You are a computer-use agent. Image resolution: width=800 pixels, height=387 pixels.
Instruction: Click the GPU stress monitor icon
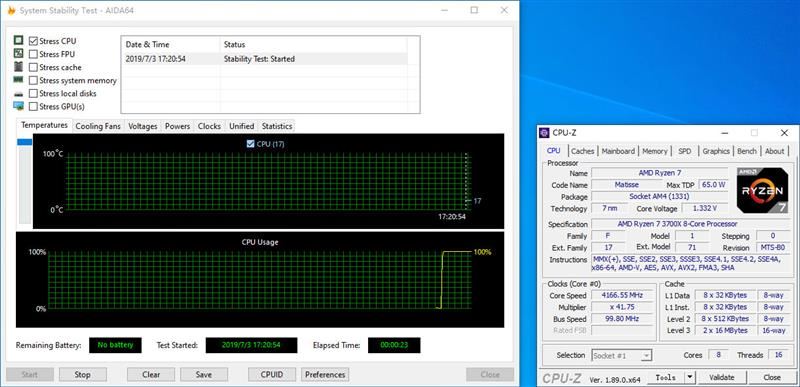pos(18,106)
